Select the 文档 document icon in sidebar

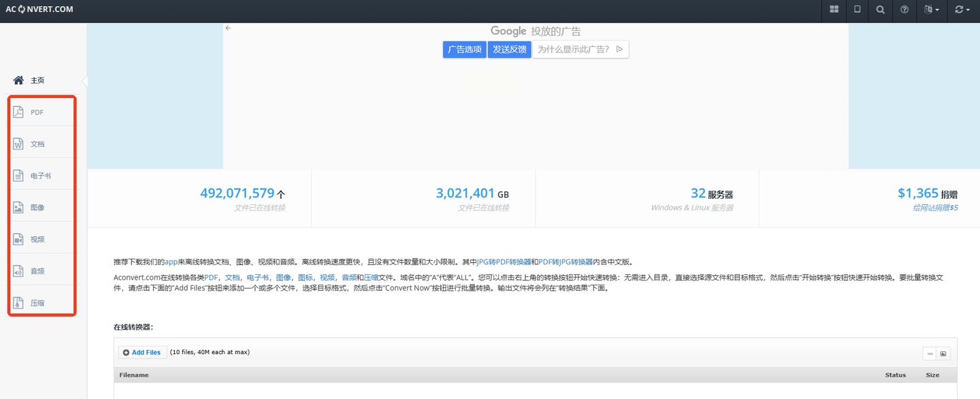pos(19,144)
